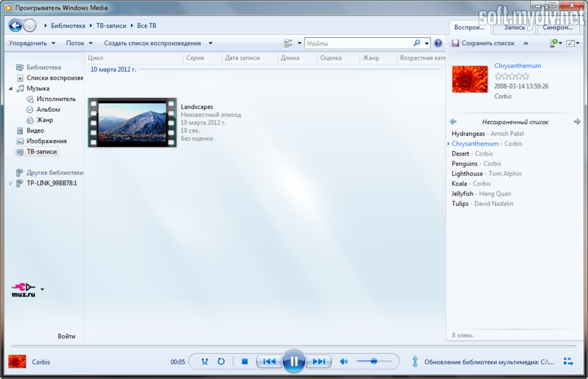Pause the playing track
This screenshot has height=379, width=588.
[x=293, y=361]
